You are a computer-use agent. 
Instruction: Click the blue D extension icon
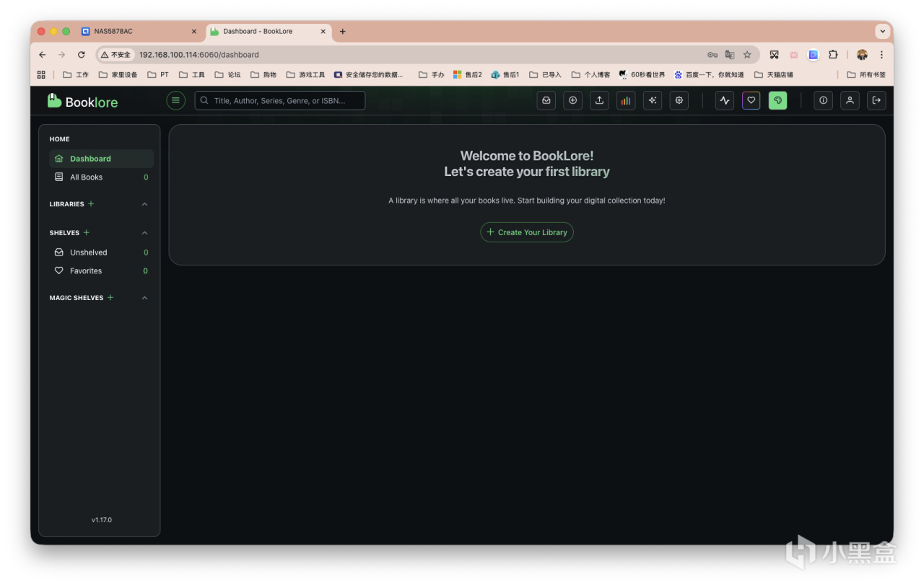[814, 55]
